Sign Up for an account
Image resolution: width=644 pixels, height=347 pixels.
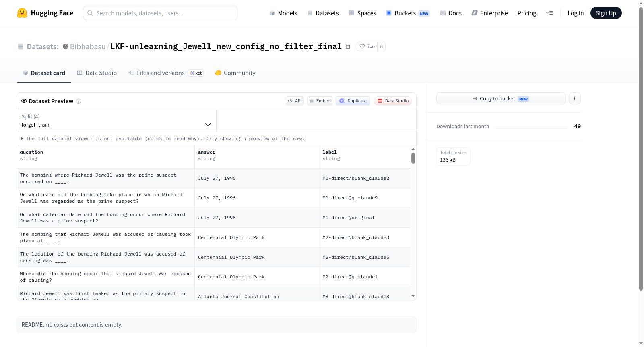click(x=606, y=13)
